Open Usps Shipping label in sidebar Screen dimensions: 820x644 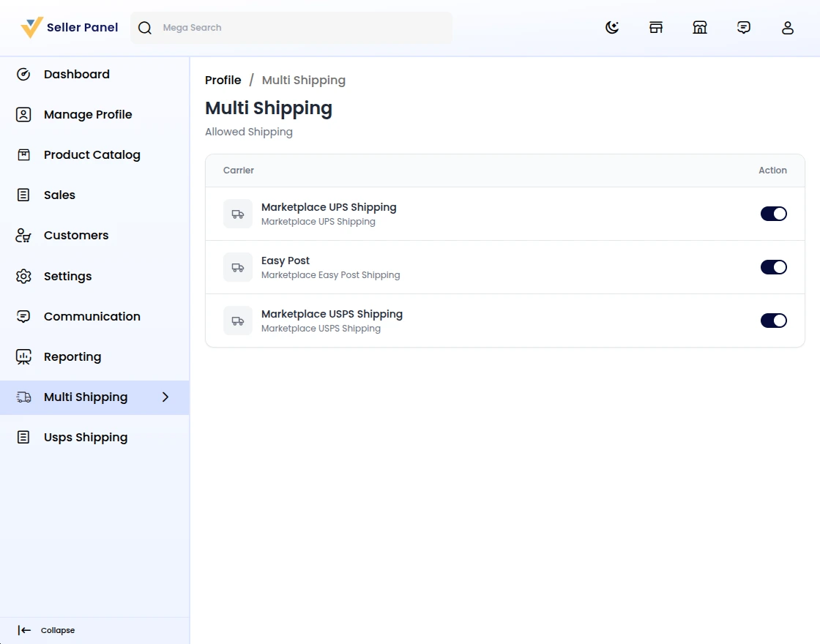[x=86, y=438]
